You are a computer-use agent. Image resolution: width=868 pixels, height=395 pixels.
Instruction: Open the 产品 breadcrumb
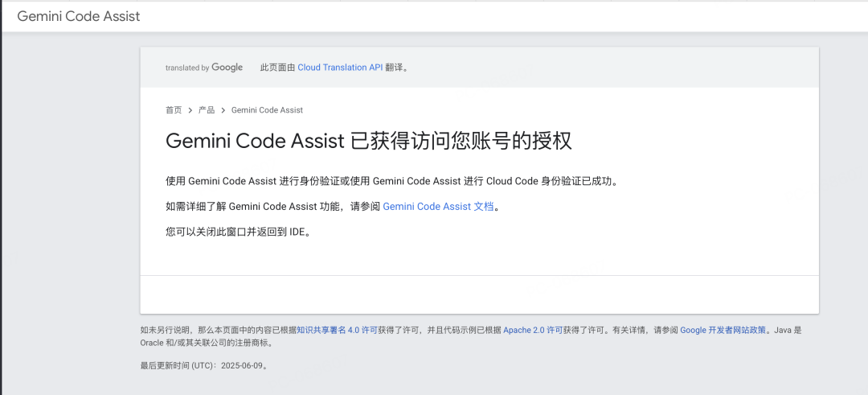207,109
